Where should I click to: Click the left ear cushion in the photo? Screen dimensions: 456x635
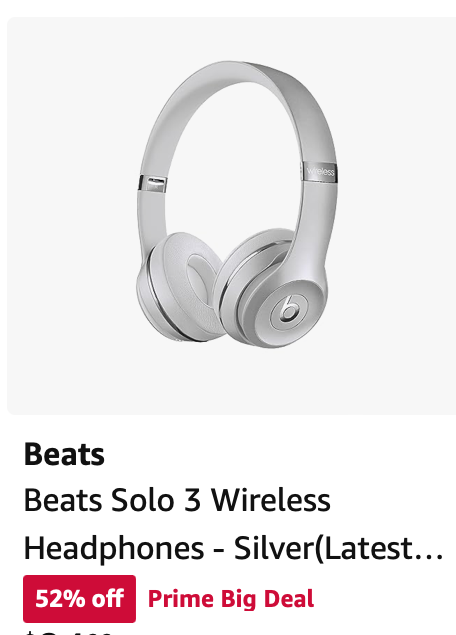pyautogui.click(x=182, y=286)
